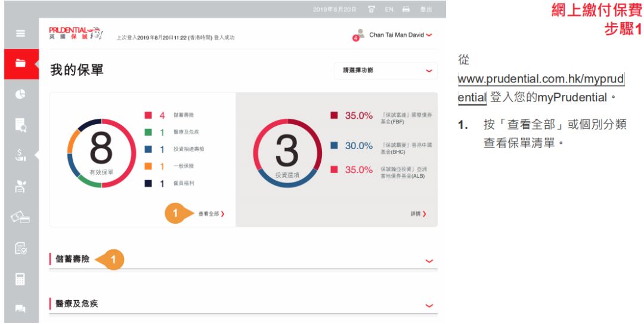Click the fund name ending with (FBF)
The height and width of the screenshot is (324, 644).
coord(406,118)
